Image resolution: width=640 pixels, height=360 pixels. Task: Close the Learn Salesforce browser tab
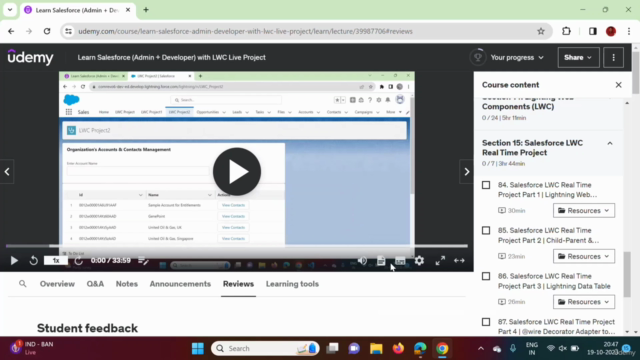coord(128,10)
